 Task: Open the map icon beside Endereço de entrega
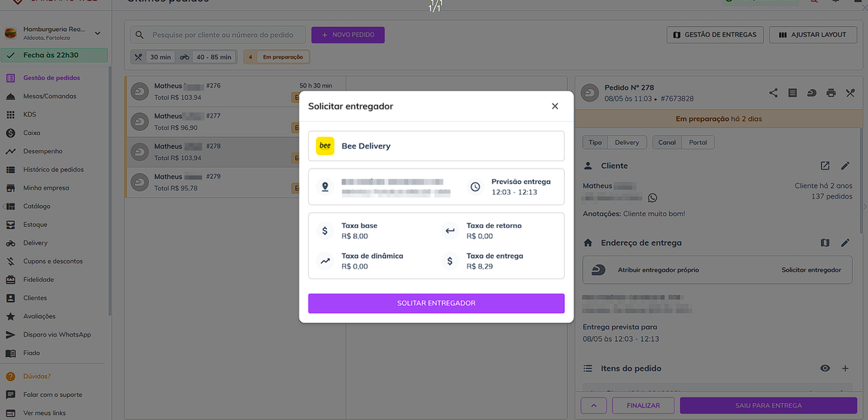coord(825,243)
